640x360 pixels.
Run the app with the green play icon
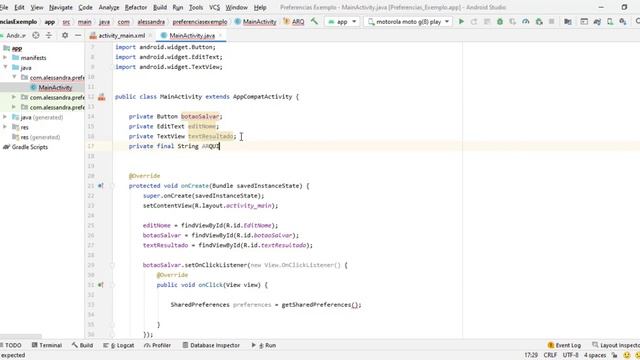pyautogui.click(x=461, y=22)
